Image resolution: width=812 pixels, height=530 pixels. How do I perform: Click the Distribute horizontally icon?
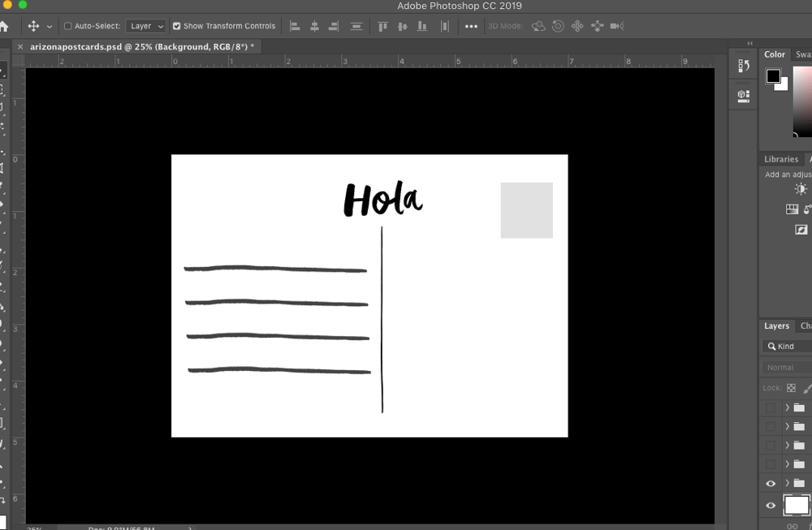pyautogui.click(x=445, y=26)
